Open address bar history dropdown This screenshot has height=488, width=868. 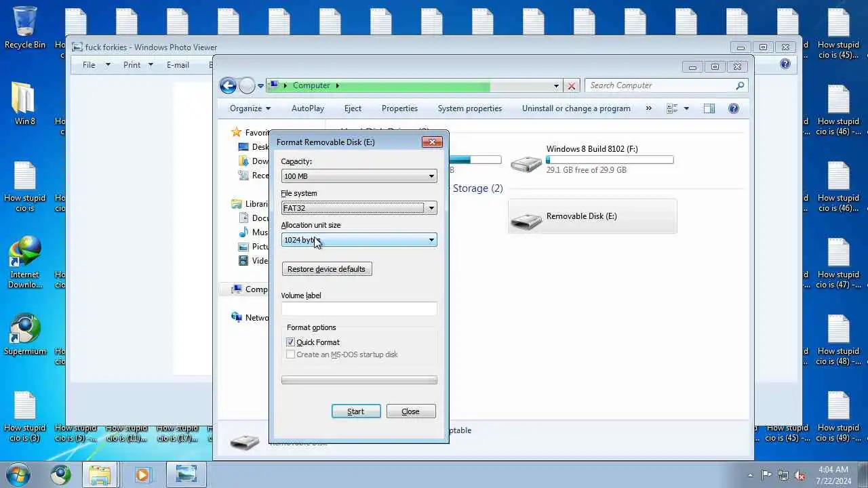click(x=556, y=86)
